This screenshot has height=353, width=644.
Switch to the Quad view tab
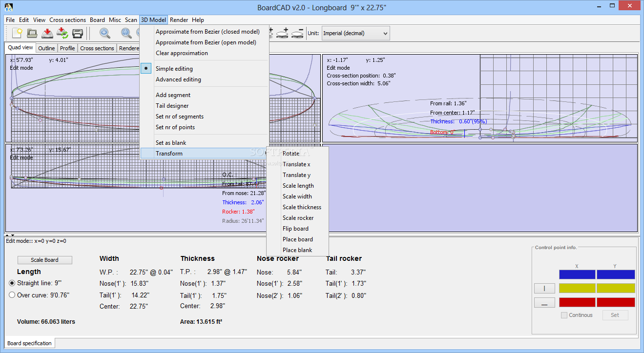(x=21, y=48)
